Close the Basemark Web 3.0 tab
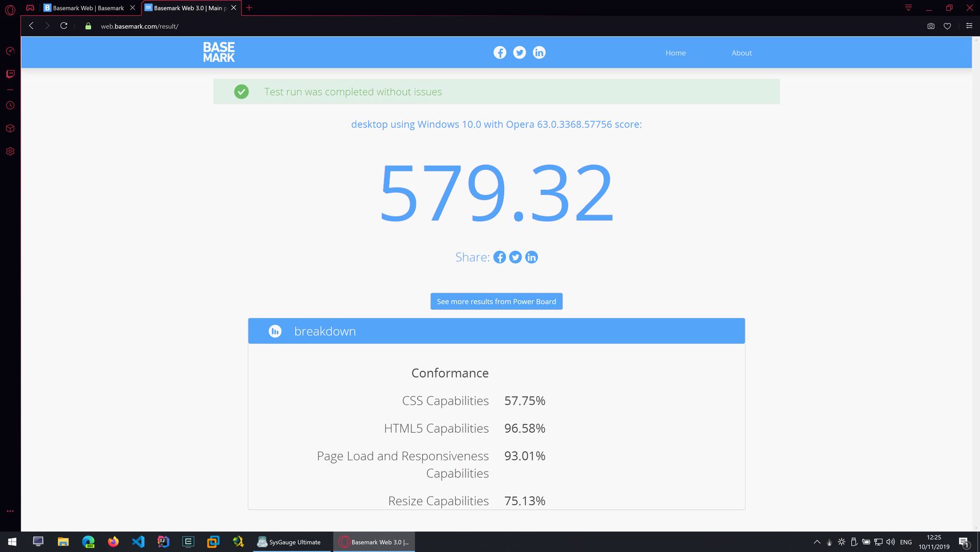 [234, 8]
